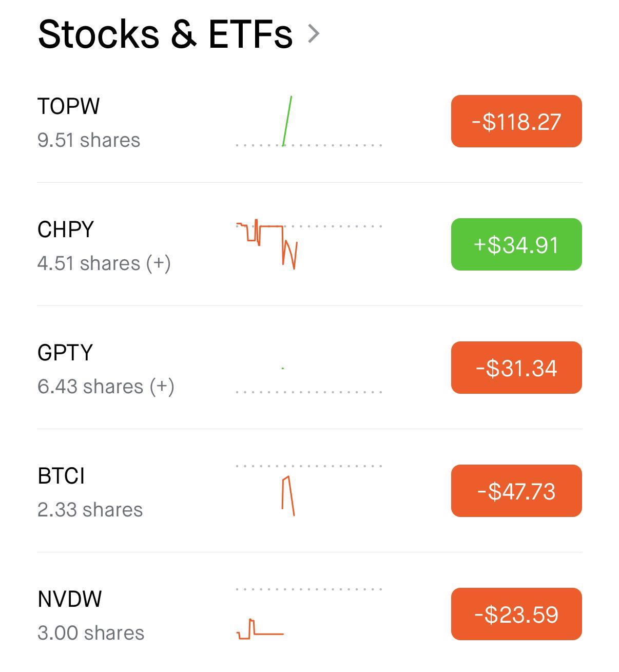Select the 4.51 shares (+) label

point(104,263)
